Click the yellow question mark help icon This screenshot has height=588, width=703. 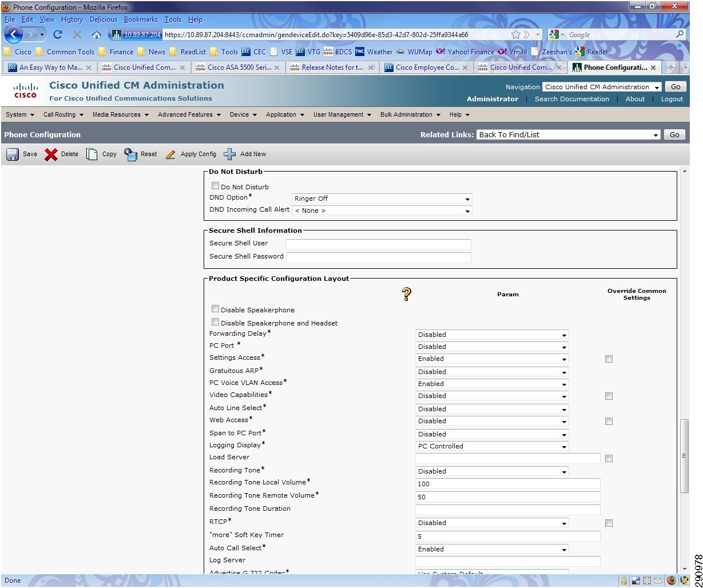[x=407, y=294]
